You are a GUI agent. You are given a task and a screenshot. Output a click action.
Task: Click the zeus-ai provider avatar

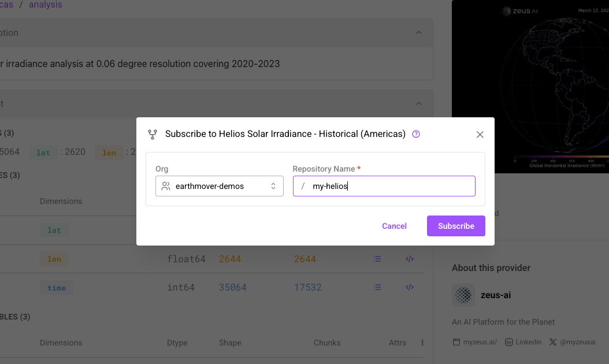click(463, 295)
